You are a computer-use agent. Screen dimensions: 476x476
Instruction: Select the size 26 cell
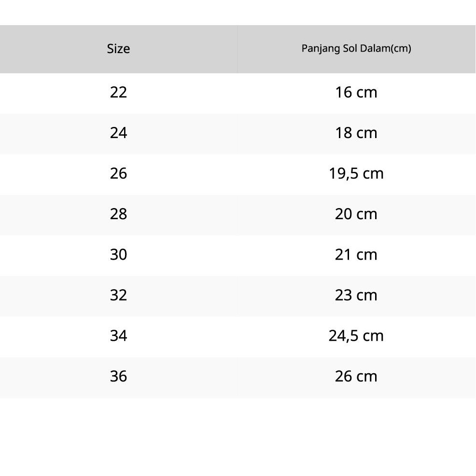118,173
